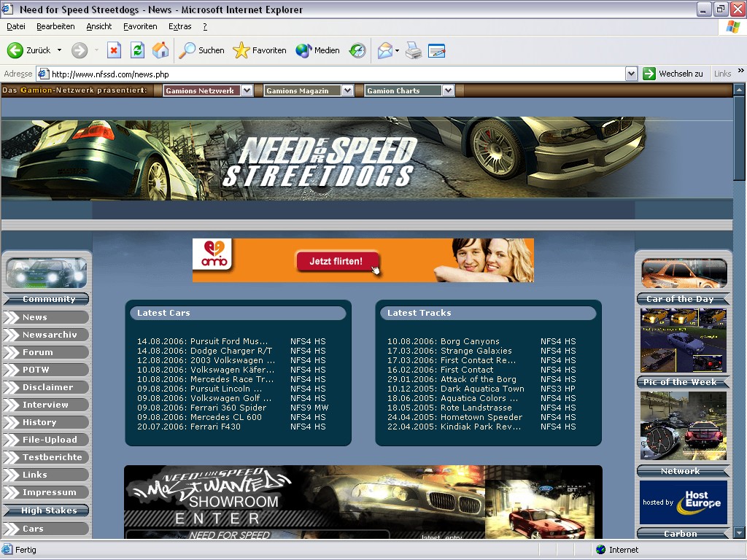Expand the Gamions Netzwerk dropdown

coord(247,90)
